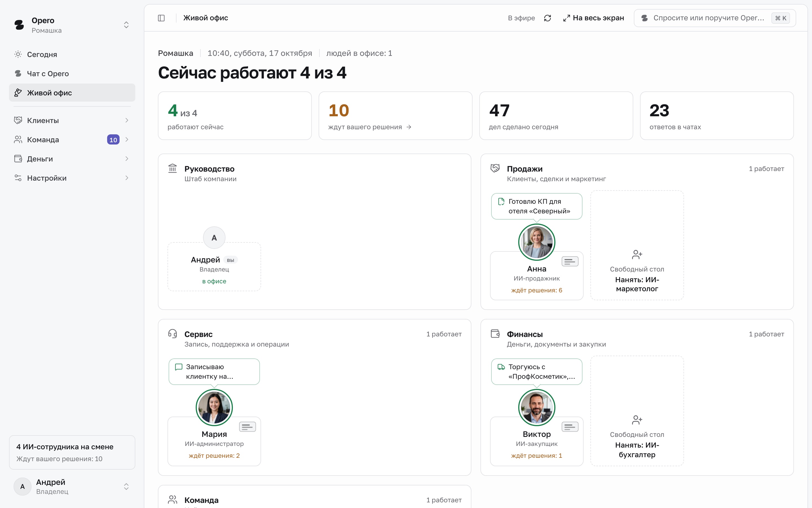Expand the Деньги chevron

point(127,159)
